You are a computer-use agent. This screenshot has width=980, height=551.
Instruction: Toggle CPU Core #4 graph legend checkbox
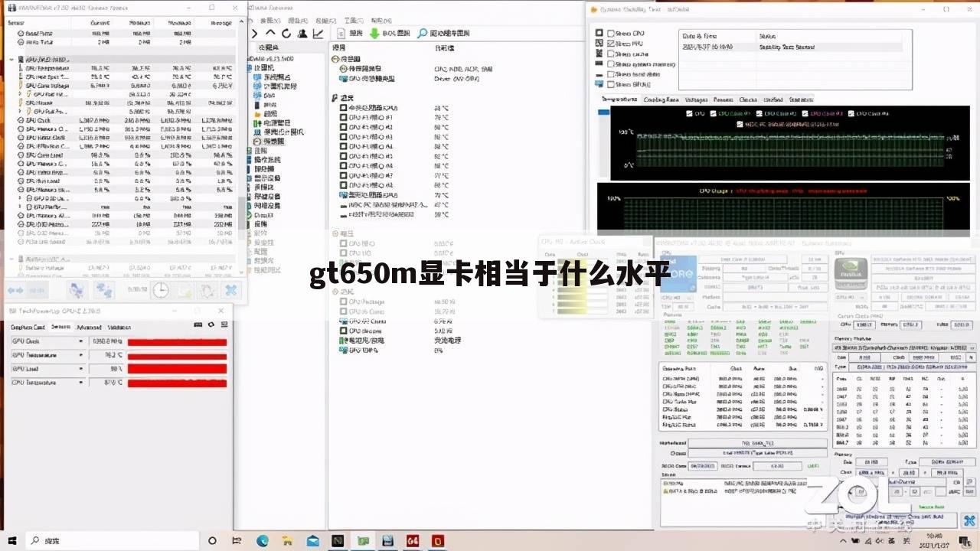pos(850,113)
